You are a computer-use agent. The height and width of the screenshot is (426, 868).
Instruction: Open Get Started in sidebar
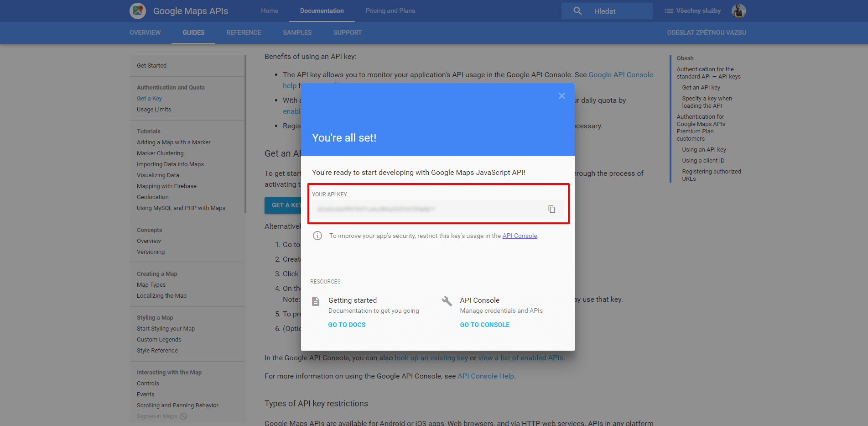tap(151, 66)
